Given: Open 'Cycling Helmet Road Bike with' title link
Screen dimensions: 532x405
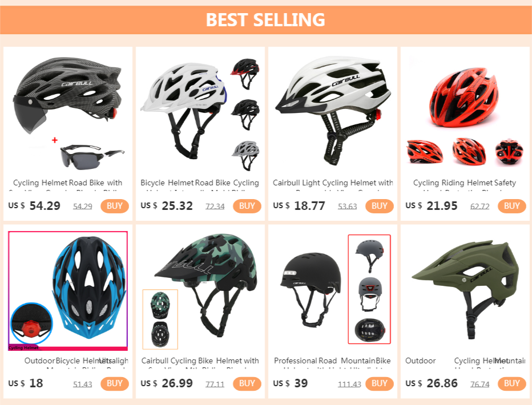Looking at the screenshot, I should tap(68, 183).
